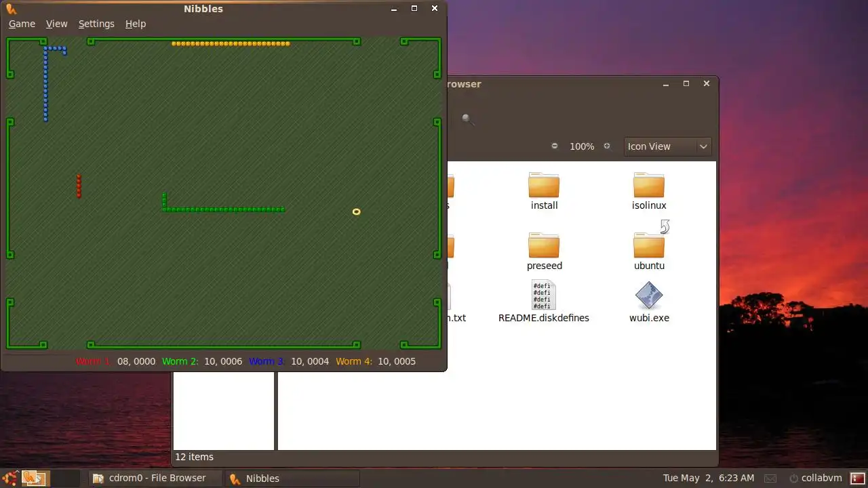Switch to cdrom0 - File Browser taskbar button
The height and width of the screenshot is (488, 868).
point(157,479)
